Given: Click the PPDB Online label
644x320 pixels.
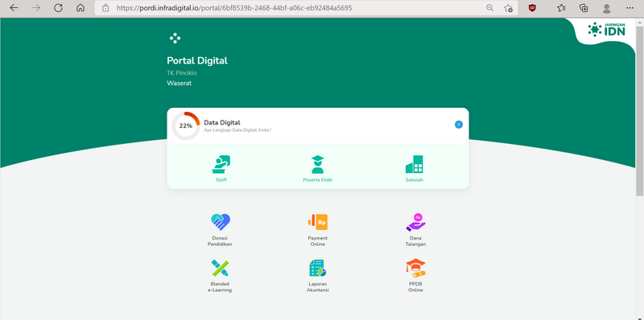Looking at the screenshot, I should [415, 287].
